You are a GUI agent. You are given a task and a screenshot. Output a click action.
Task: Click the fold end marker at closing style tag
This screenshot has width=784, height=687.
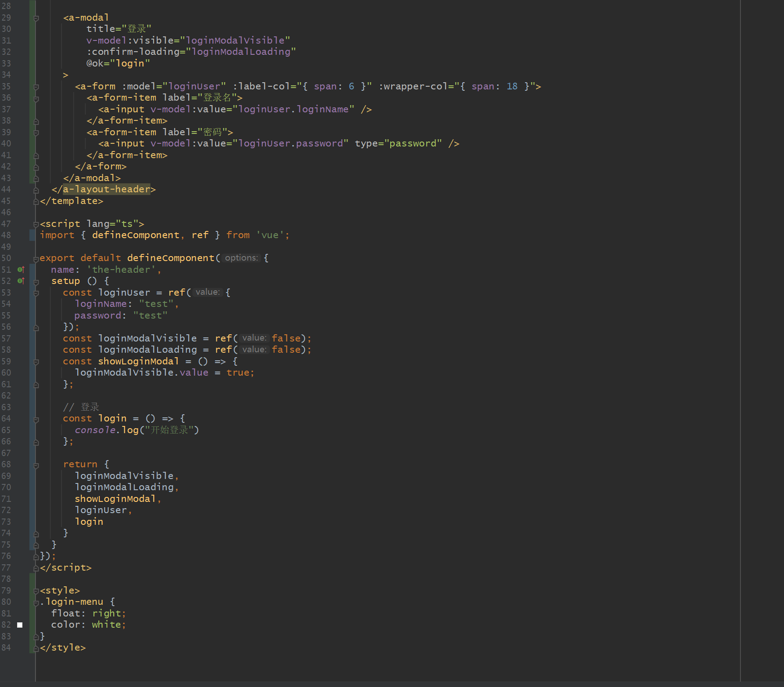(36, 648)
